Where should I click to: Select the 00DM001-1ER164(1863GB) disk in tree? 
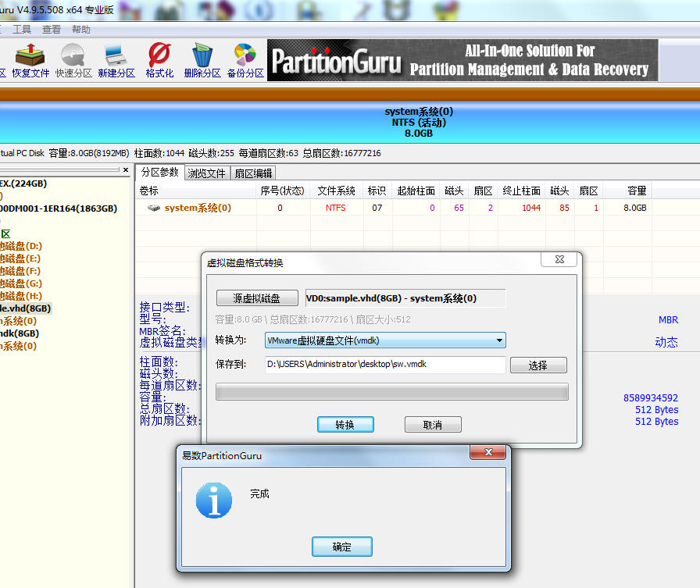click(59, 208)
